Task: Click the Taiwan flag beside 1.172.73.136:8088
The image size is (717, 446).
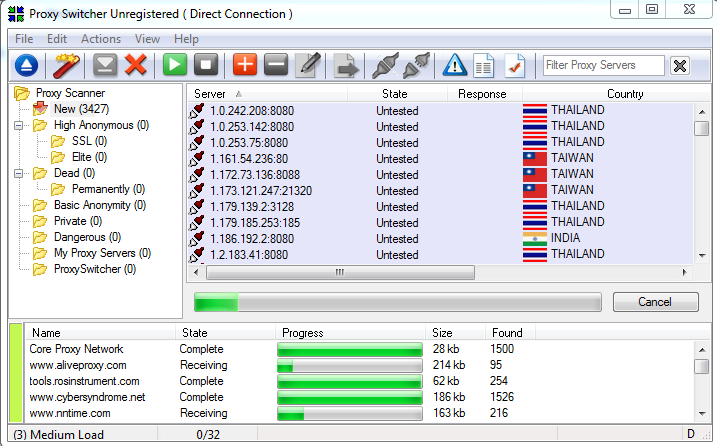Action: [535, 174]
